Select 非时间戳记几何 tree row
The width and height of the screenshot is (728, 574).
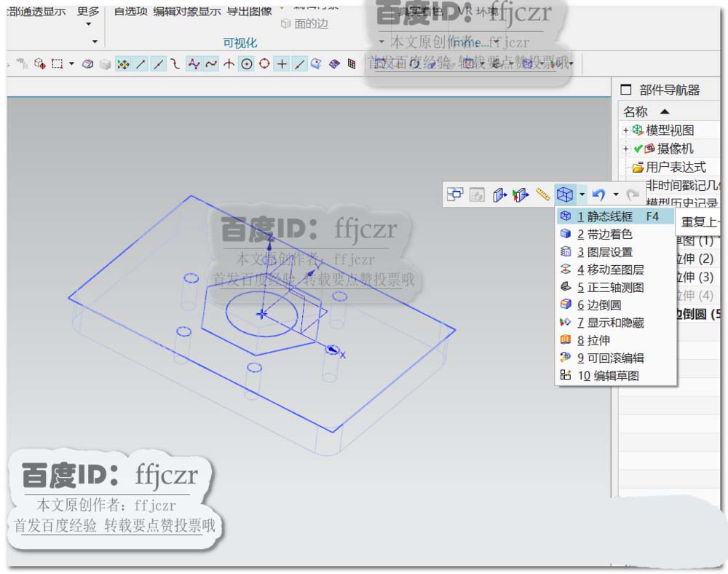(x=682, y=185)
